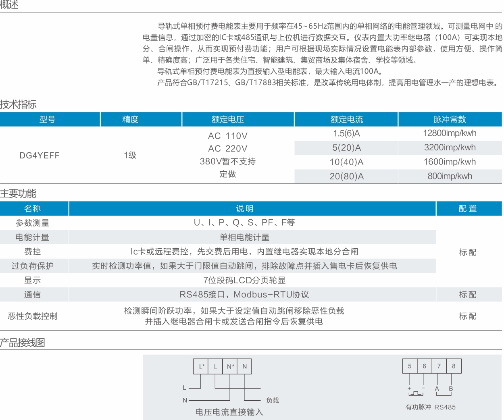This screenshot has width=504, height=420.
Task: Select the line 产品符合GB/T17215、GB/T17883相关标准
Action: (x=329, y=83)
